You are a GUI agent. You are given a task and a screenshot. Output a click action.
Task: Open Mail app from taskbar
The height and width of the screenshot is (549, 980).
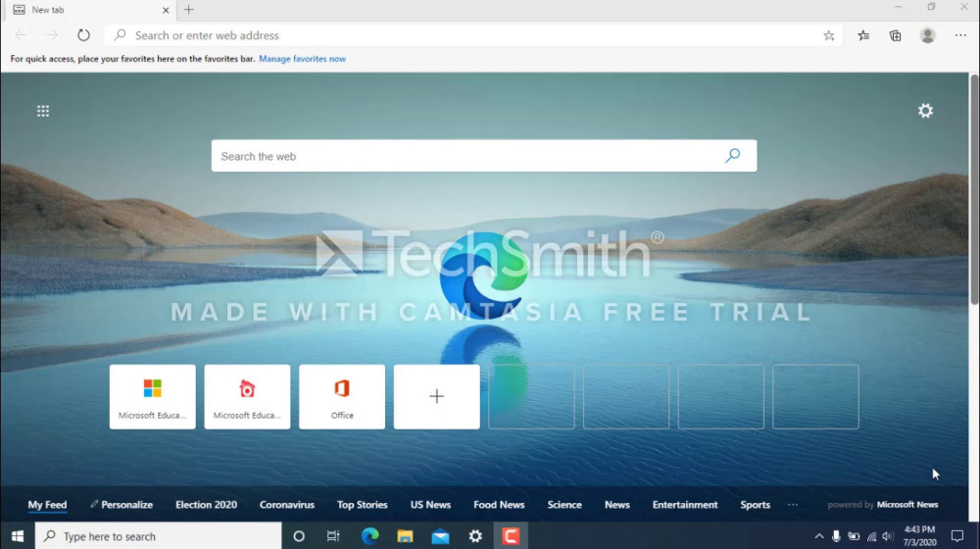[x=440, y=536]
